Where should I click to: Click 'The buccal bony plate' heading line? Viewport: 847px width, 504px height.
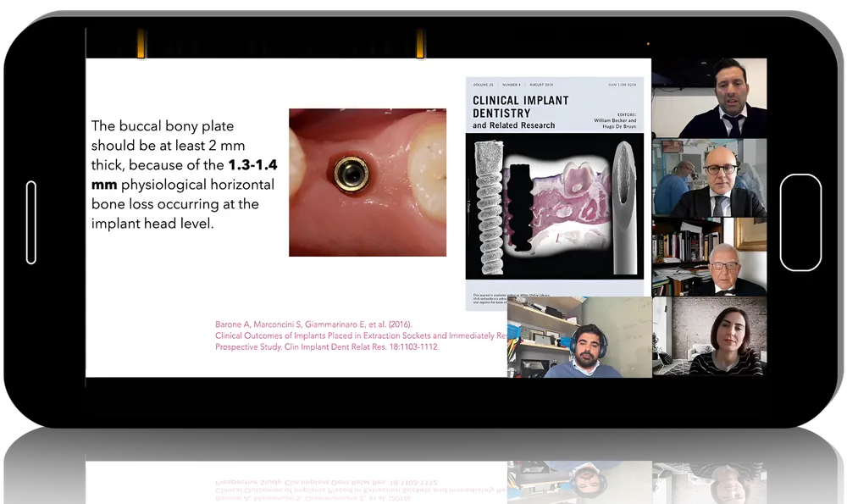coord(163,126)
